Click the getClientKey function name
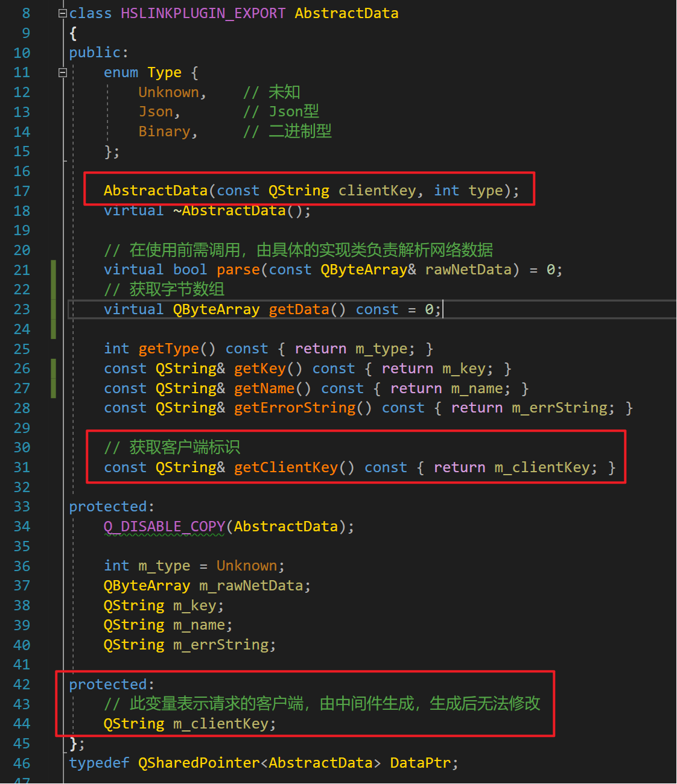677x784 pixels. tap(285, 467)
